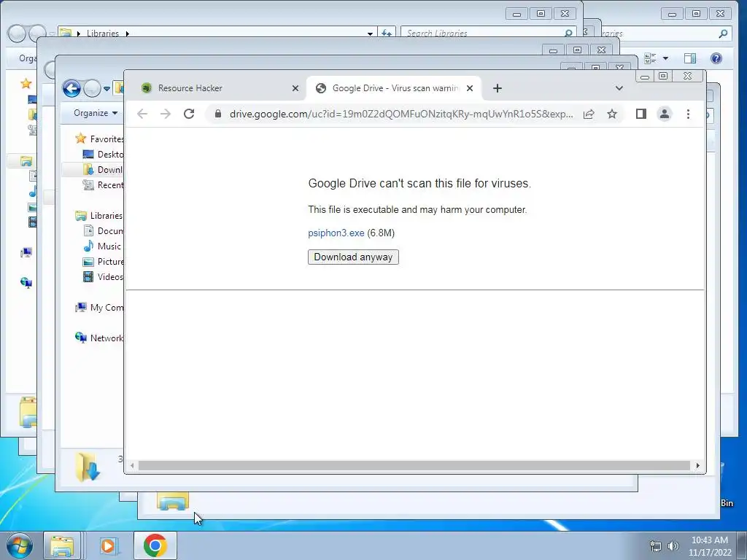Open network status tray icon
This screenshot has width=747, height=560.
click(656, 546)
